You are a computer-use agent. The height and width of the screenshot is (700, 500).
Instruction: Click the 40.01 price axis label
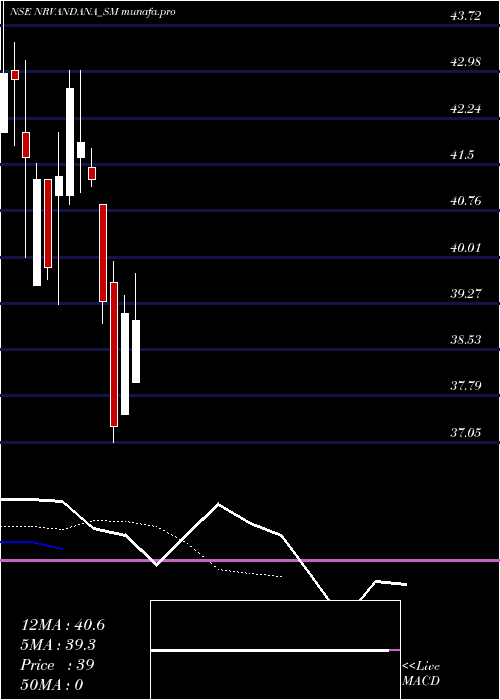pyautogui.click(x=466, y=247)
